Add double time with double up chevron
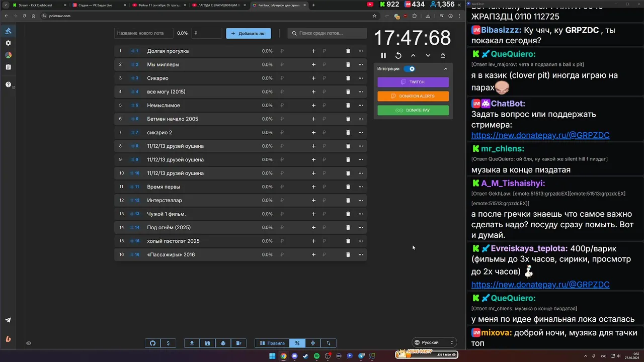 443,55
